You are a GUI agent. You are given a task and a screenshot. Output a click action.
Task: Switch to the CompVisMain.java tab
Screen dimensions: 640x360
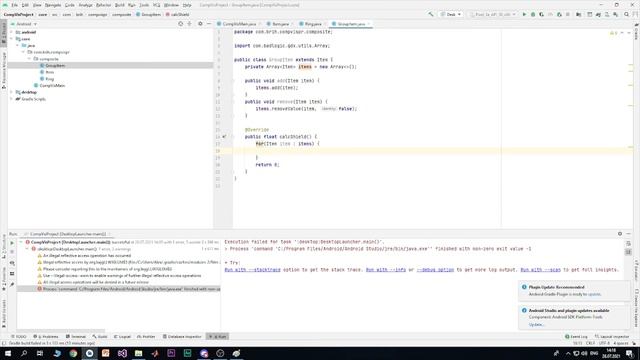click(239, 24)
